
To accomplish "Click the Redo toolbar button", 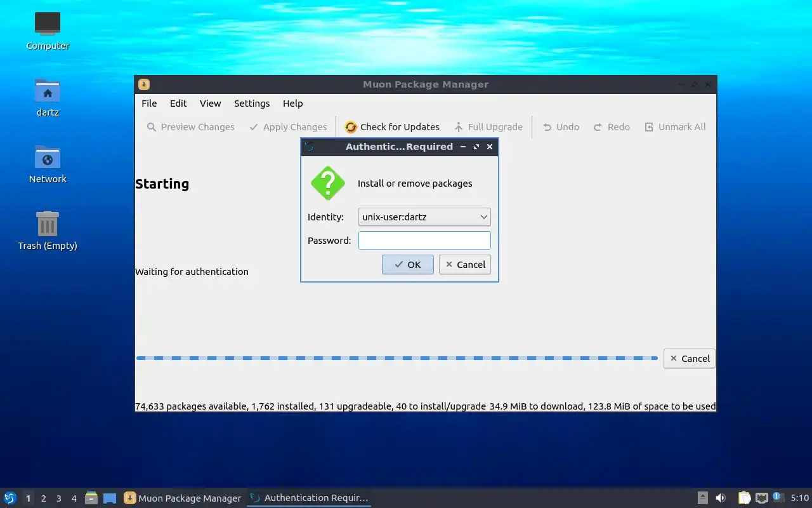I will click(612, 127).
